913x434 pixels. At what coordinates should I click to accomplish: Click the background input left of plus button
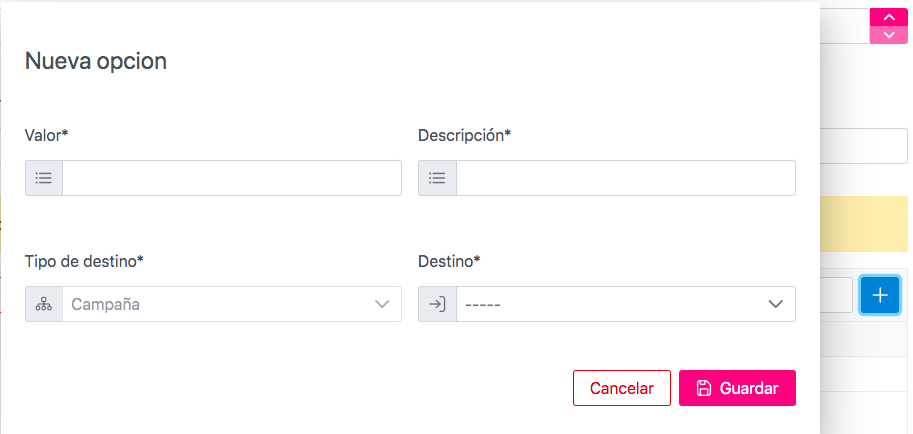(836, 295)
